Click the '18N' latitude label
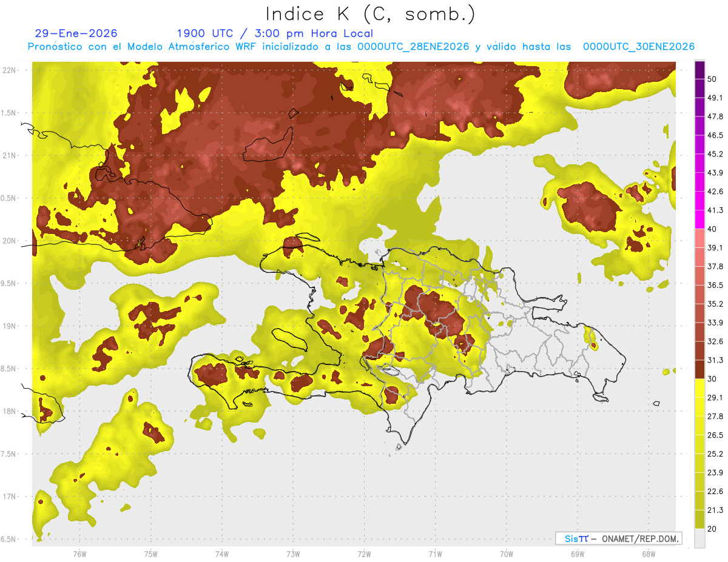This screenshot has width=728, height=562. 10,411
